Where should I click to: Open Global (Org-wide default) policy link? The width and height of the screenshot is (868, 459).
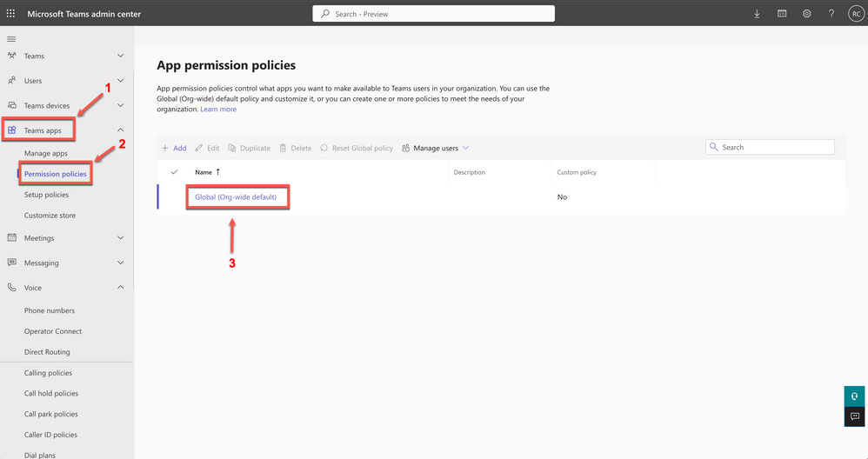pyautogui.click(x=236, y=196)
